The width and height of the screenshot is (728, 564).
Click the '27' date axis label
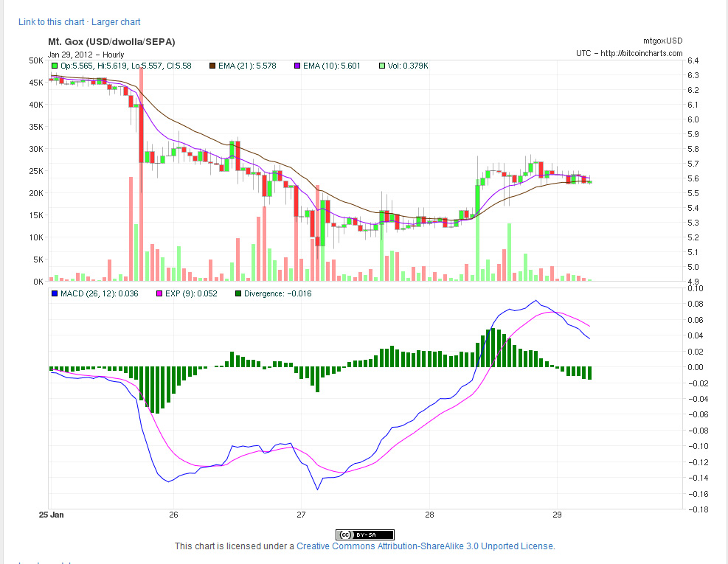point(302,515)
